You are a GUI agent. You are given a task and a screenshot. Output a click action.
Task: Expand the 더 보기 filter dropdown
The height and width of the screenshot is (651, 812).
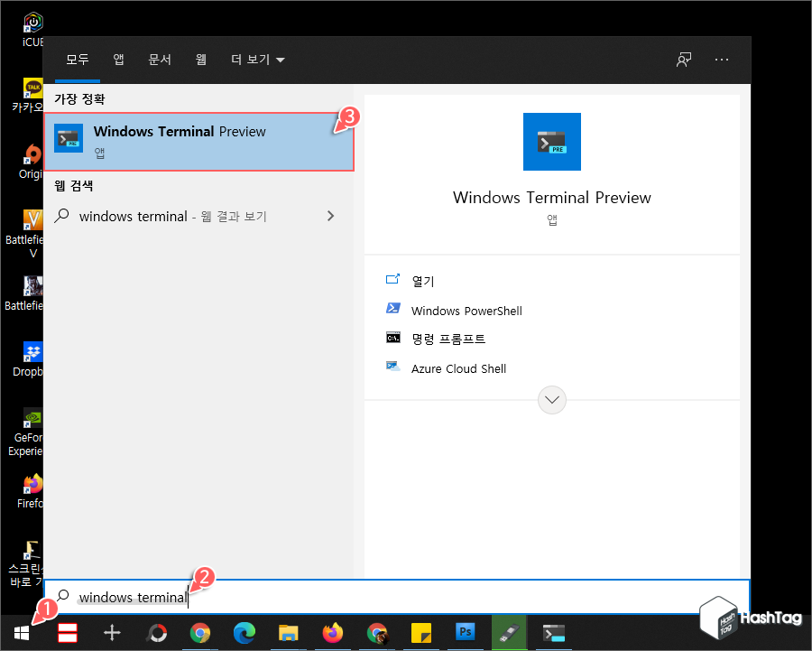click(x=257, y=60)
